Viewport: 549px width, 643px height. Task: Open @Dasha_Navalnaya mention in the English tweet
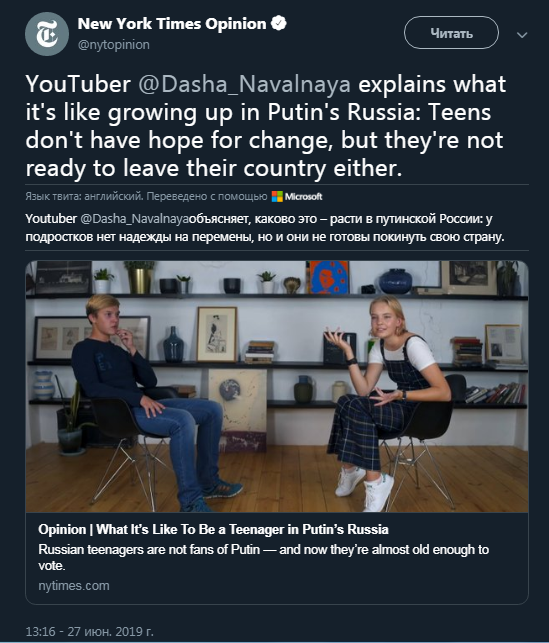click(244, 84)
